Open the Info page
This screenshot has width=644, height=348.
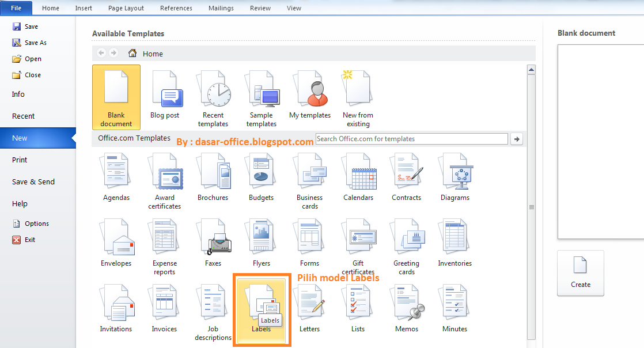coord(18,94)
